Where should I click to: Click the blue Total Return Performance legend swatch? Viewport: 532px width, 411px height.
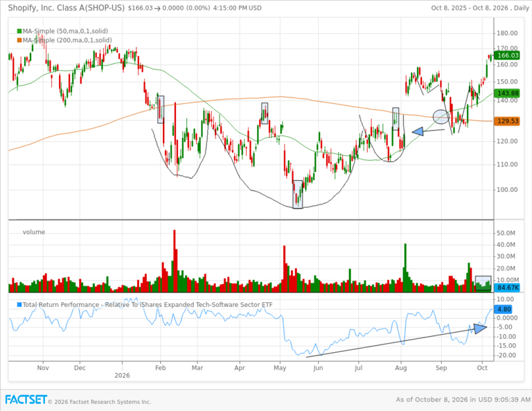(x=19, y=305)
